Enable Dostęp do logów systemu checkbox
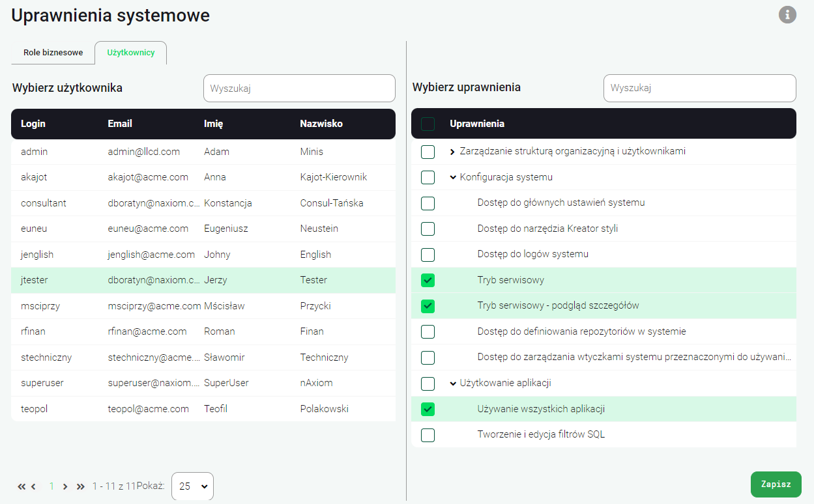 428,255
